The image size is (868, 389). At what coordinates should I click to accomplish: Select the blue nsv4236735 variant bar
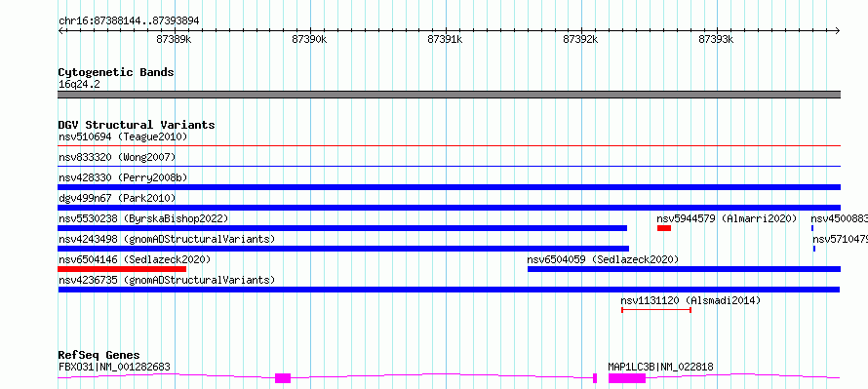pos(449,290)
